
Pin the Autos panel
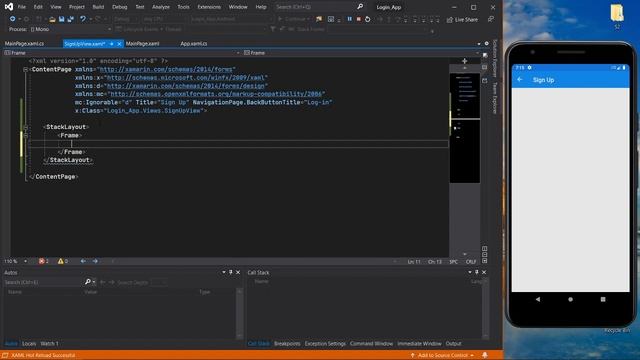(x=231, y=272)
